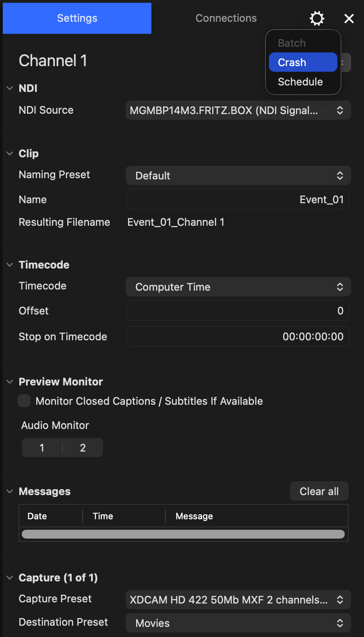The width and height of the screenshot is (364, 637).
Task: Collapse the Preview Monitor section chevron
Action: 10,382
